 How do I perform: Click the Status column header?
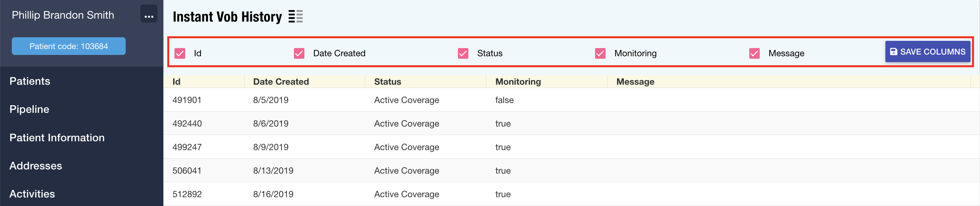(387, 82)
